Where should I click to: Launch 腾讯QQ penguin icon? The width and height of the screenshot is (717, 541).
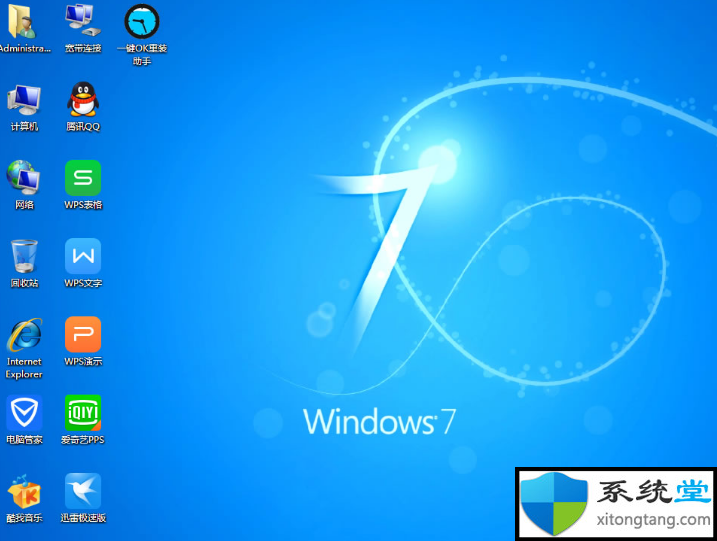coord(83,99)
